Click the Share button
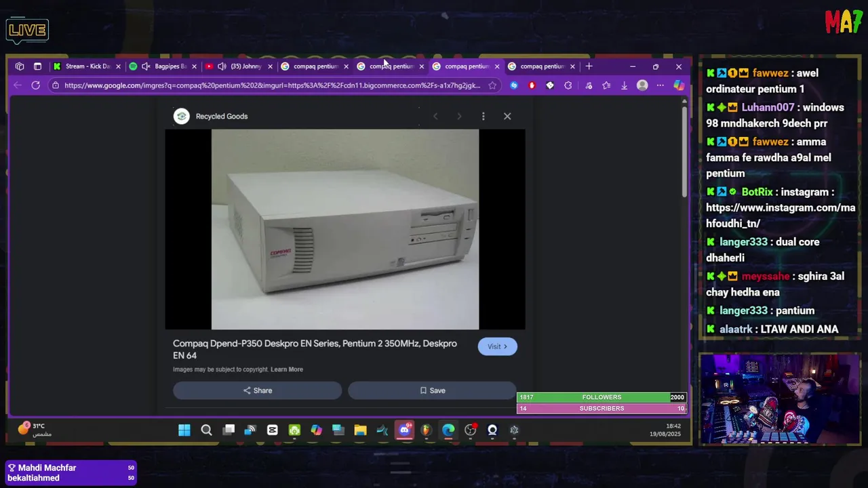This screenshot has height=488, width=868. [257, 390]
